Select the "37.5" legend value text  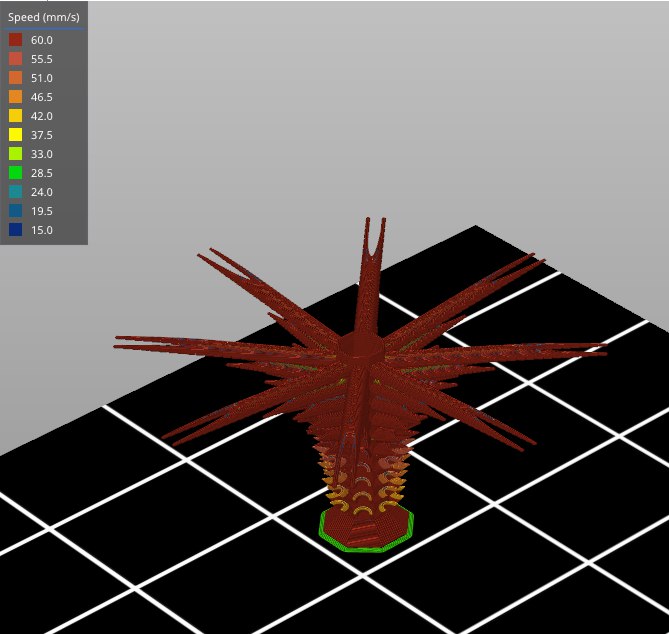pos(42,135)
